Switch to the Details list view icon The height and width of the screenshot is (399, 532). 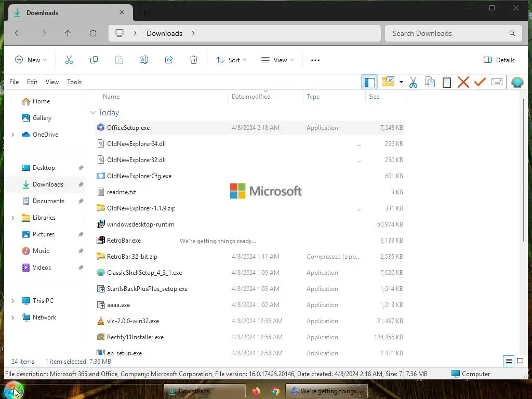click(x=509, y=362)
